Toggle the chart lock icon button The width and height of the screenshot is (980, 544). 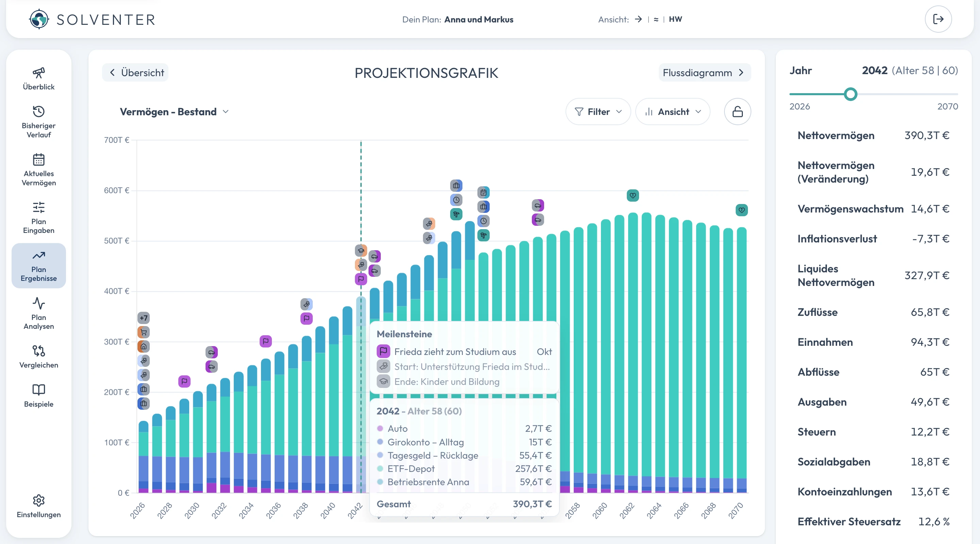pyautogui.click(x=737, y=112)
